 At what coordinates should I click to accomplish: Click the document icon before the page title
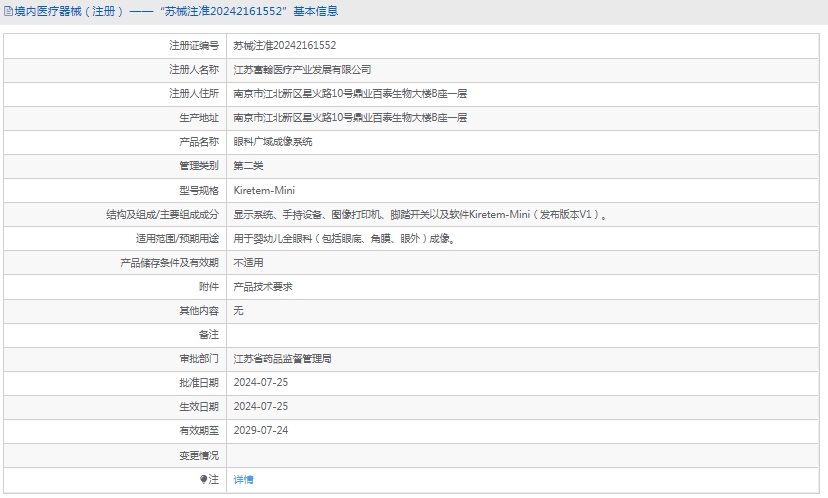[x=8, y=12]
